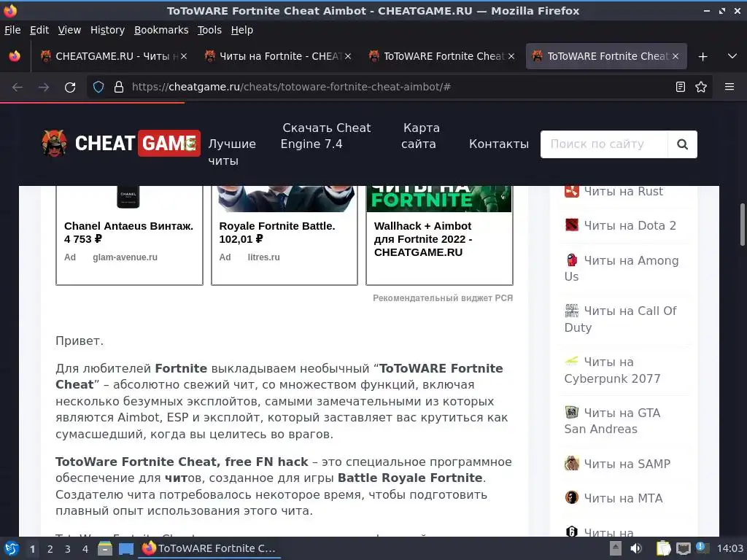Toggle reader view icon in address bar
The image size is (747, 560).
[x=681, y=87]
